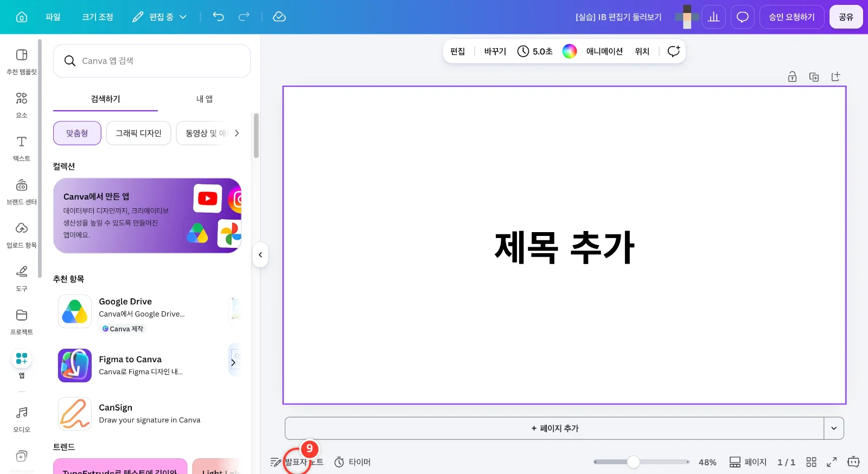Duplicate the page icon
Screen dimensions: 868x474
[814, 77]
